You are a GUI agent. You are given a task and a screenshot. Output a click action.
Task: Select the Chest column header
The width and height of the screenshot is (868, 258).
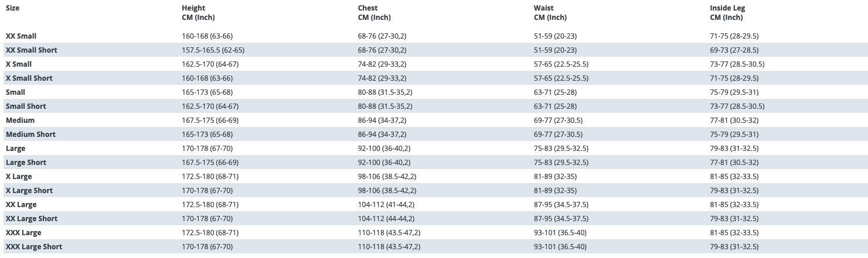coord(368,8)
